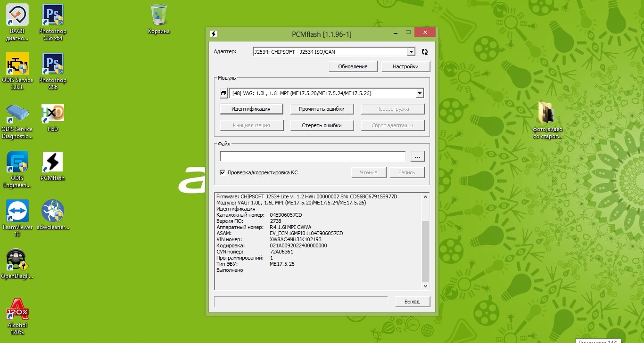Launch adwcleaner desktop shortcut

[x=53, y=215]
